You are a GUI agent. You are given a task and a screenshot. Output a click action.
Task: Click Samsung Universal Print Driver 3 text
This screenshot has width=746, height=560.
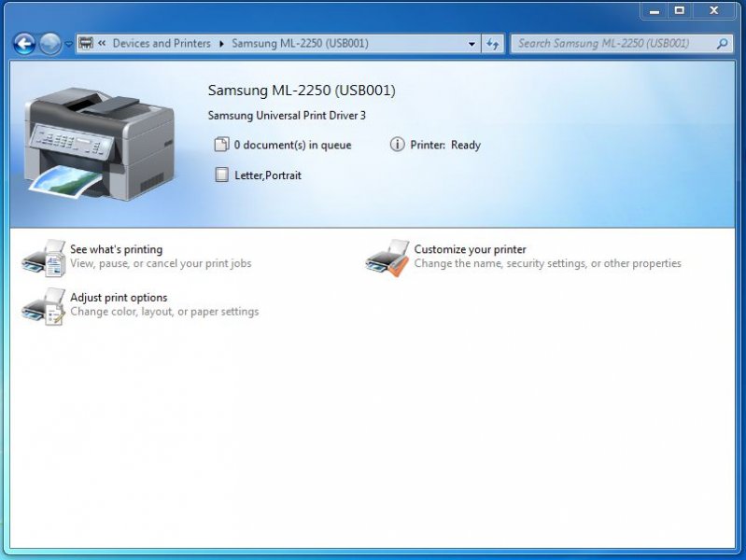coord(287,116)
